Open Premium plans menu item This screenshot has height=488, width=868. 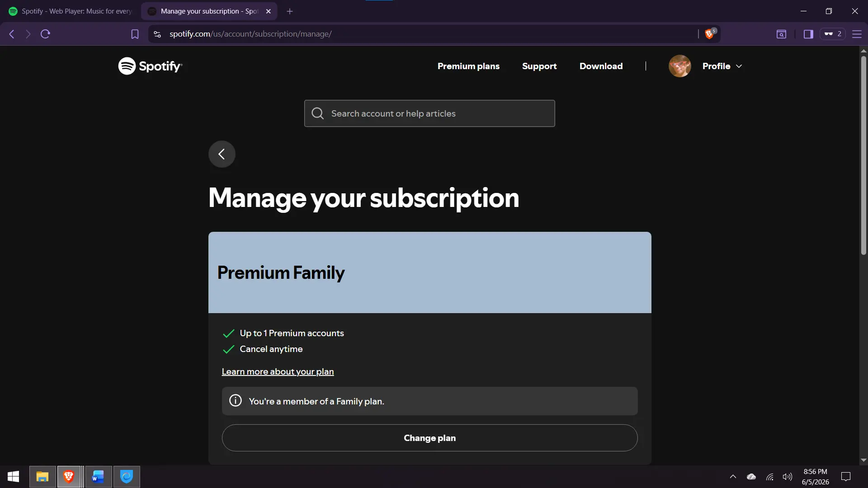[468, 66]
